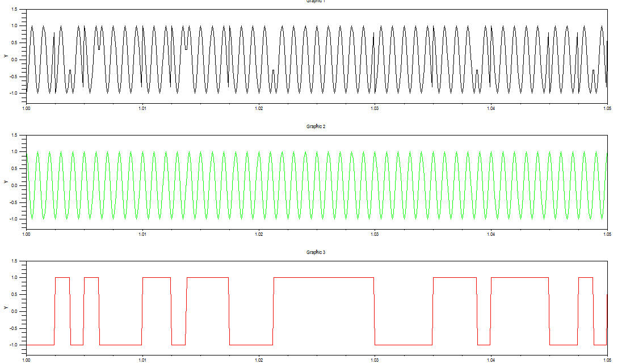This screenshot has width=626, height=364.
Task: Select the 1.03 x-axis tick label of Graphic 1
Action: 375,108
